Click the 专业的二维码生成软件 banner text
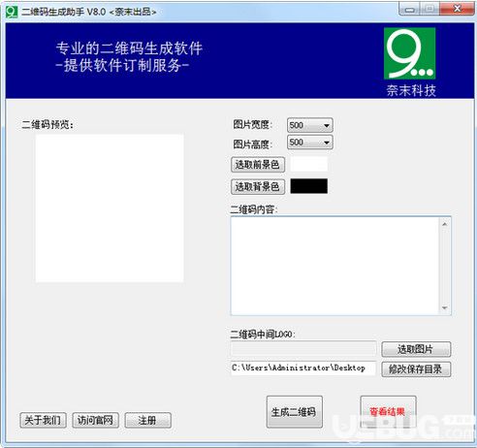Screen dimensions: 477x448 tap(129, 48)
